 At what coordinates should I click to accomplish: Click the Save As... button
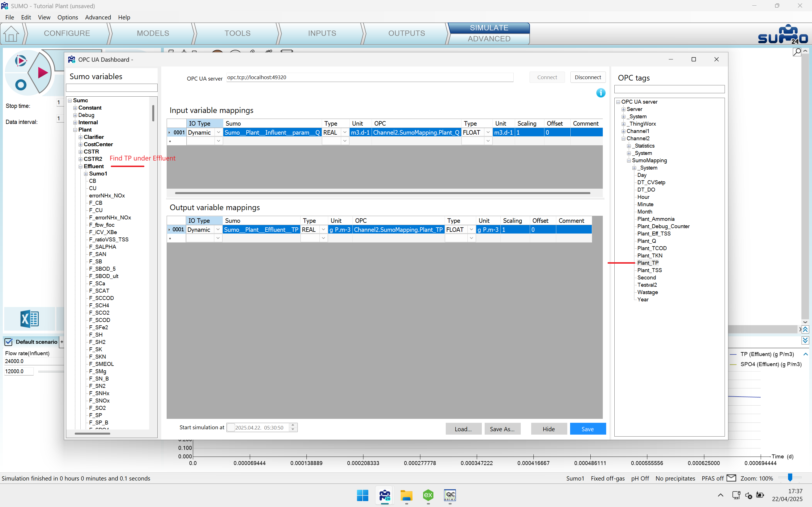502,429
